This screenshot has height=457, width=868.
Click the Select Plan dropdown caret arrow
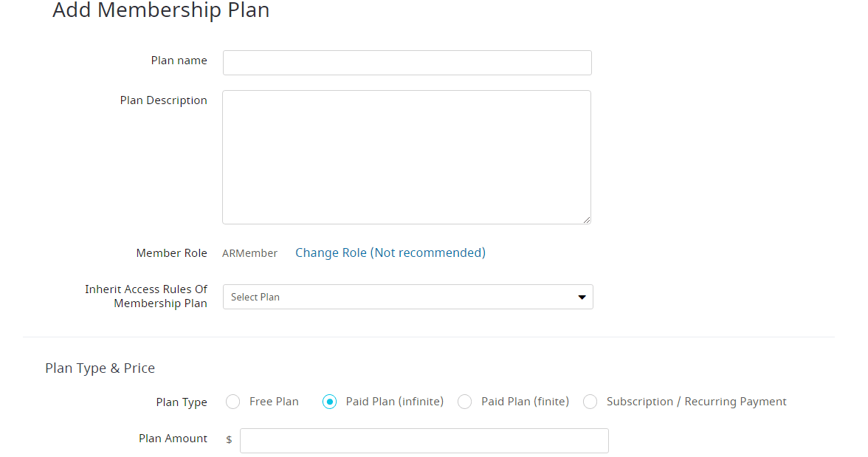click(582, 298)
